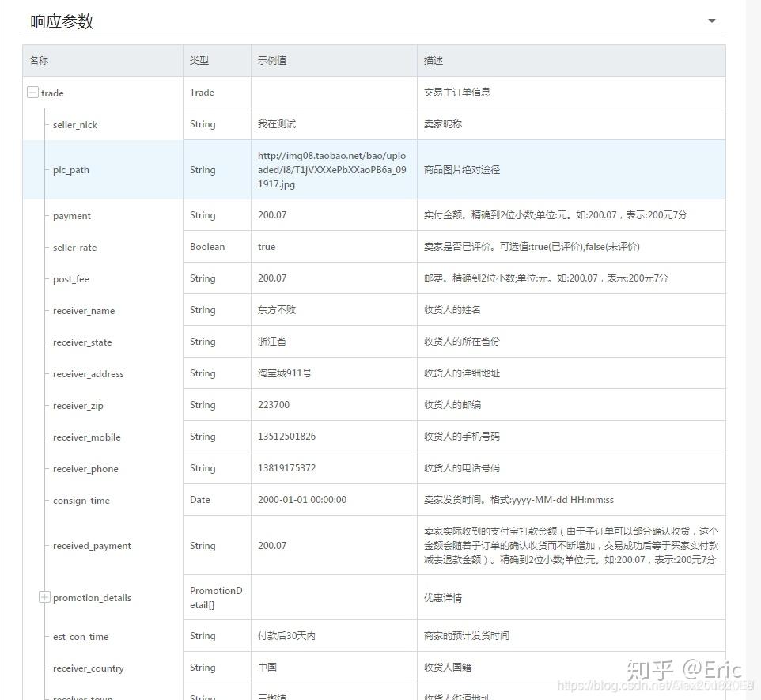Collapse the 响应参数 section arrow
This screenshot has height=700, width=761.
click(711, 21)
